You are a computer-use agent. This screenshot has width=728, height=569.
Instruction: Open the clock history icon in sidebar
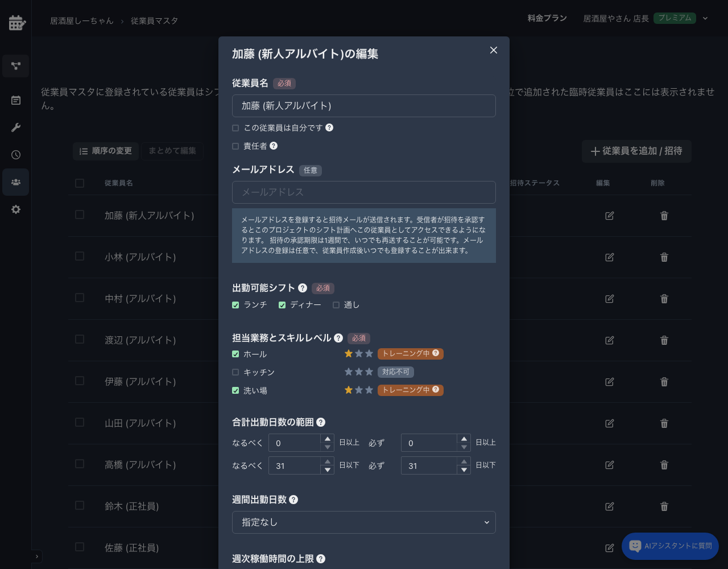(15, 155)
